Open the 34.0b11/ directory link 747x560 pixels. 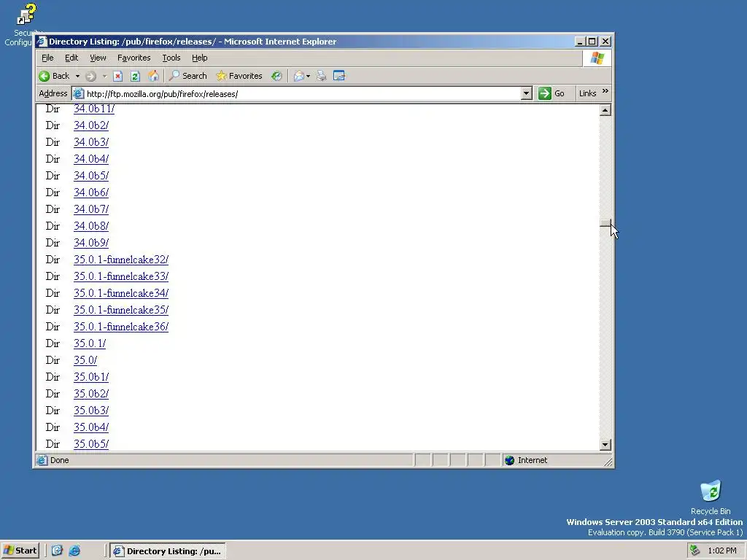click(x=94, y=109)
